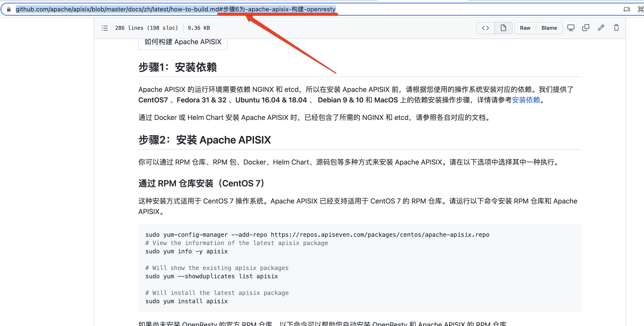Click the 步骤1：安装依赖 heading
The image size is (644, 326).
point(178,67)
